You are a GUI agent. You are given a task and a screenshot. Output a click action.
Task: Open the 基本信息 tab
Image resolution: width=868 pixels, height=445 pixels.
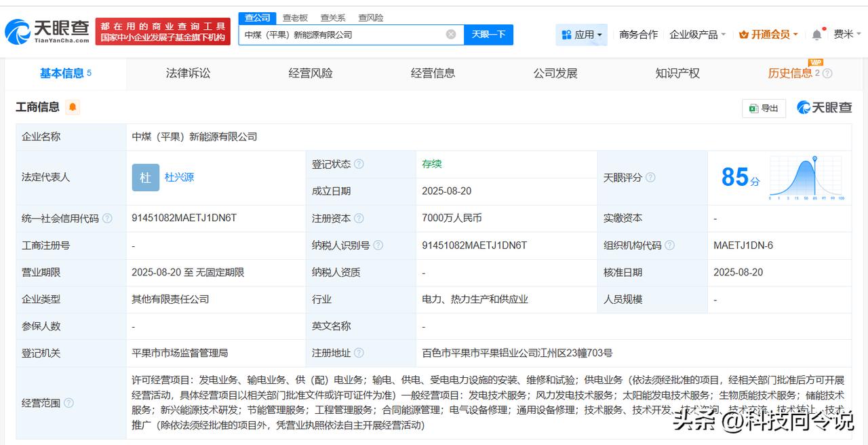65,73
